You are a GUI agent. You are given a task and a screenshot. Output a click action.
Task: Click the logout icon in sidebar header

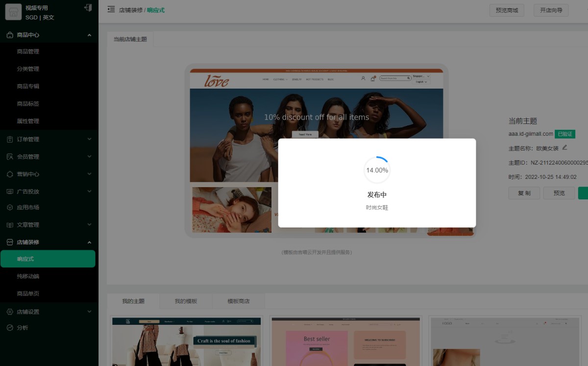click(88, 7)
